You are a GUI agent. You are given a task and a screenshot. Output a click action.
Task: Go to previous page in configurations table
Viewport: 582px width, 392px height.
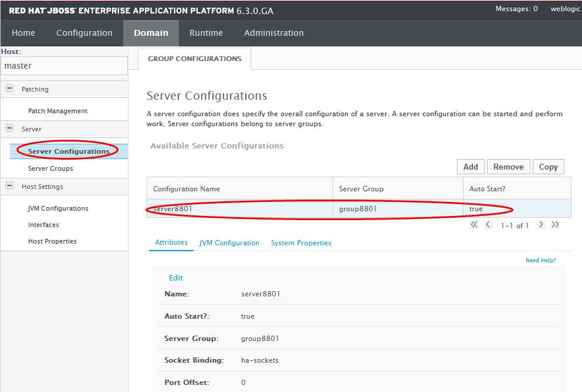click(488, 225)
